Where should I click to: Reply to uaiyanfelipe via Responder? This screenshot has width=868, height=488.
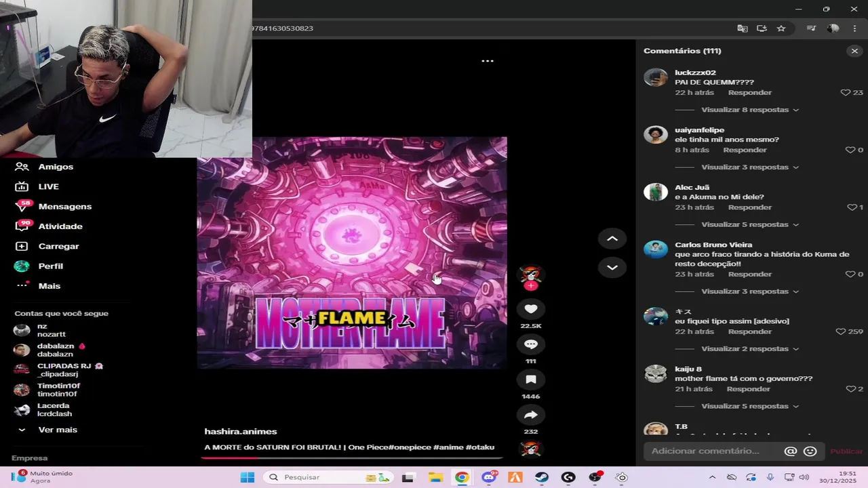745,150
